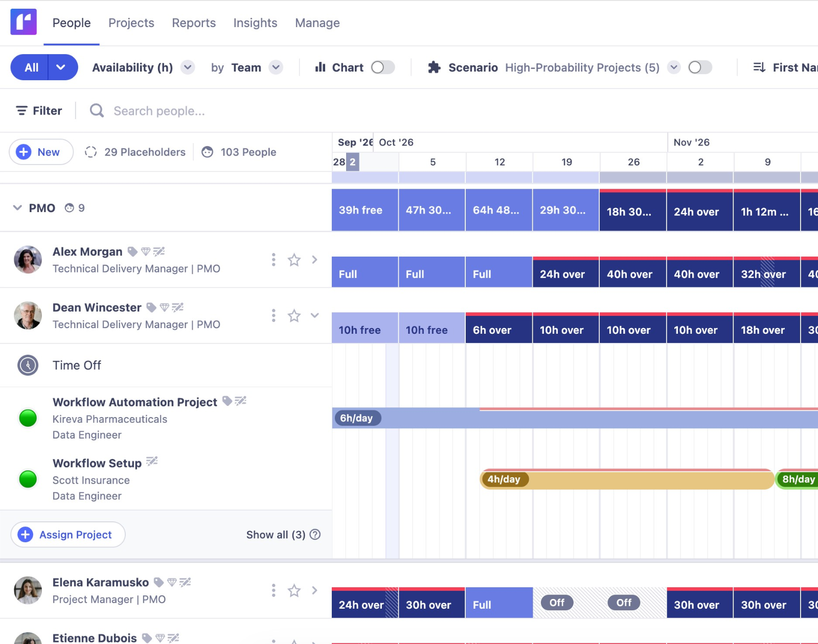Click the Filter icon button
818x644 pixels.
tap(39, 110)
